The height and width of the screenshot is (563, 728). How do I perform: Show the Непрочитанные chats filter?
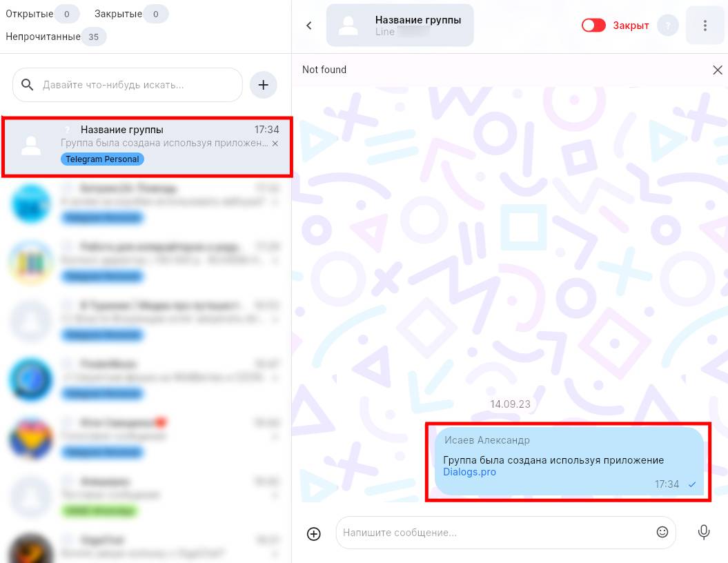[55, 37]
